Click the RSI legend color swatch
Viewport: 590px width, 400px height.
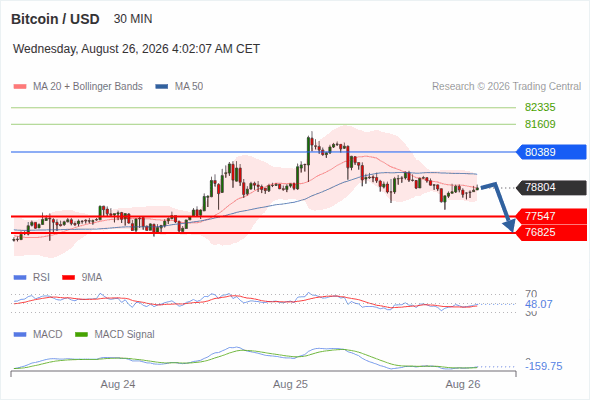[x=20, y=278]
